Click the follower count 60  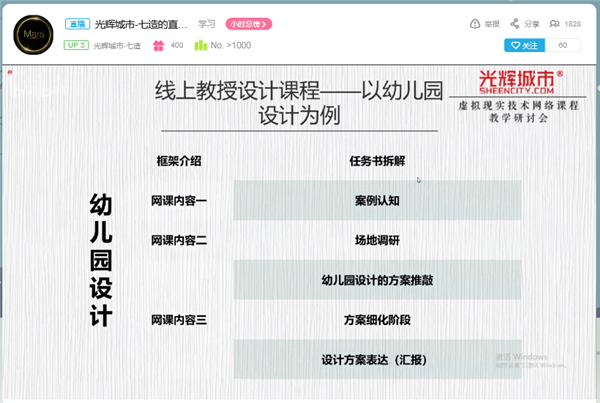(563, 45)
